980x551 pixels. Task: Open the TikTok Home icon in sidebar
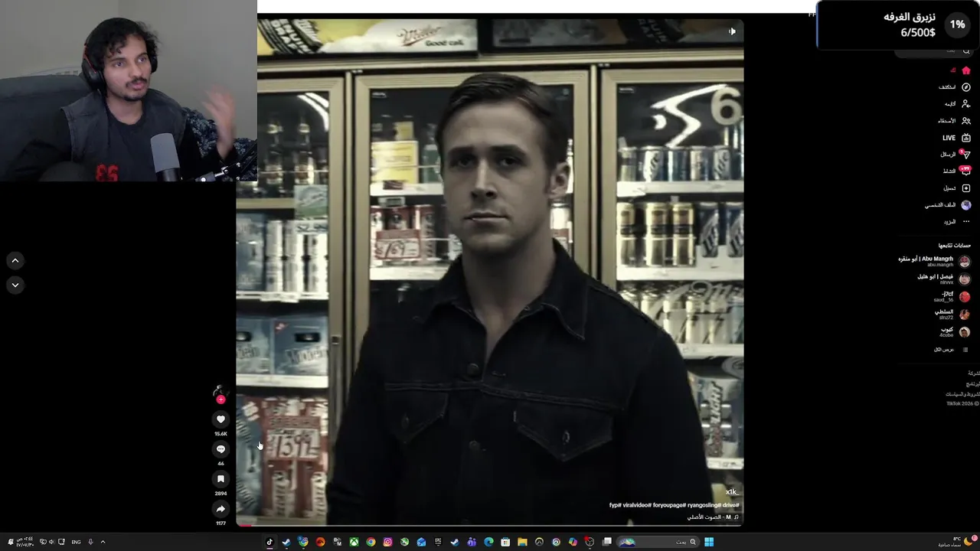click(965, 70)
